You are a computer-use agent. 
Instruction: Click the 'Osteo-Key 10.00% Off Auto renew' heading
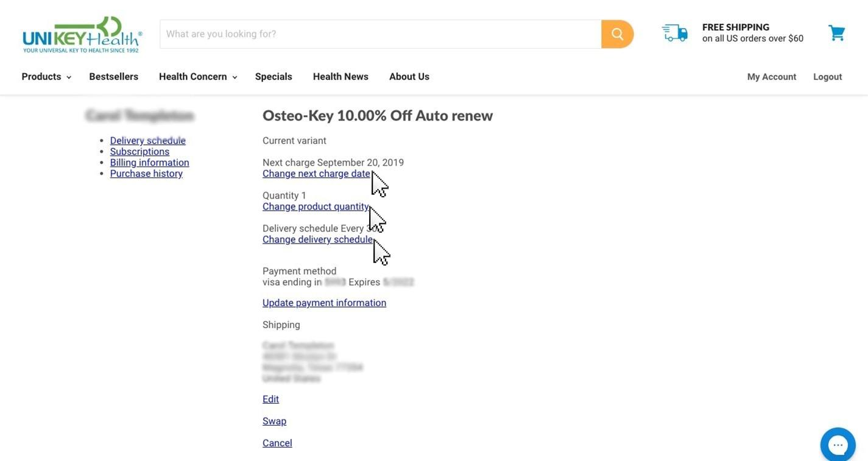point(378,116)
